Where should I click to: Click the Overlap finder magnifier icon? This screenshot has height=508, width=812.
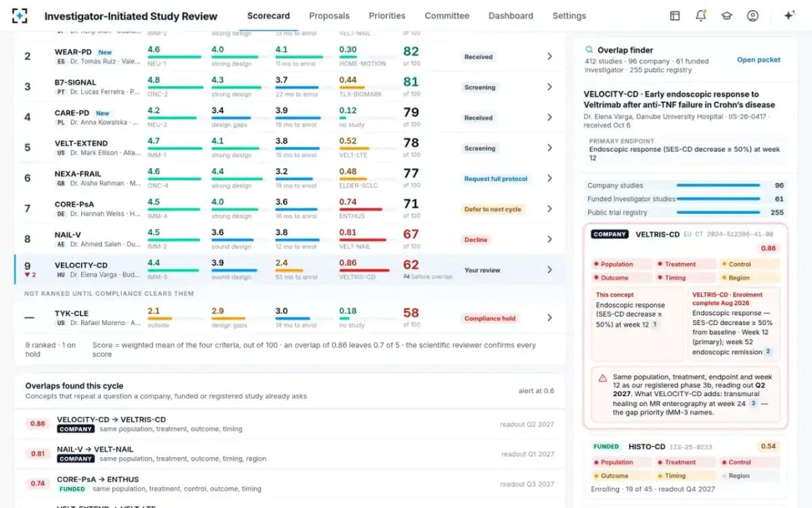pyautogui.click(x=589, y=49)
